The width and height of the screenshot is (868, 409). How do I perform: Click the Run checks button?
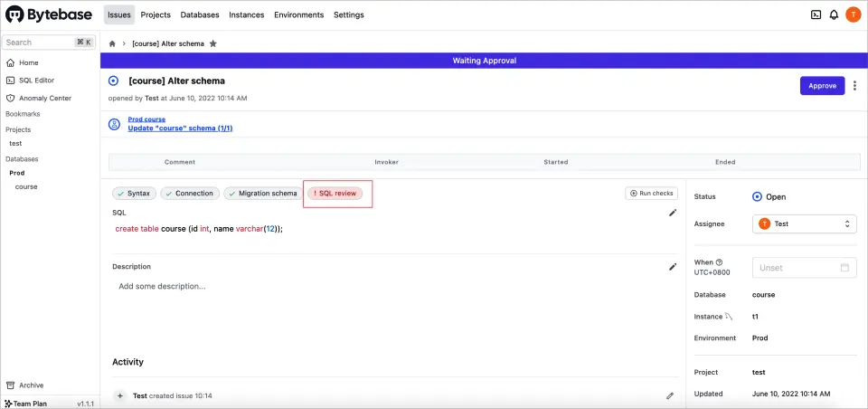(651, 194)
